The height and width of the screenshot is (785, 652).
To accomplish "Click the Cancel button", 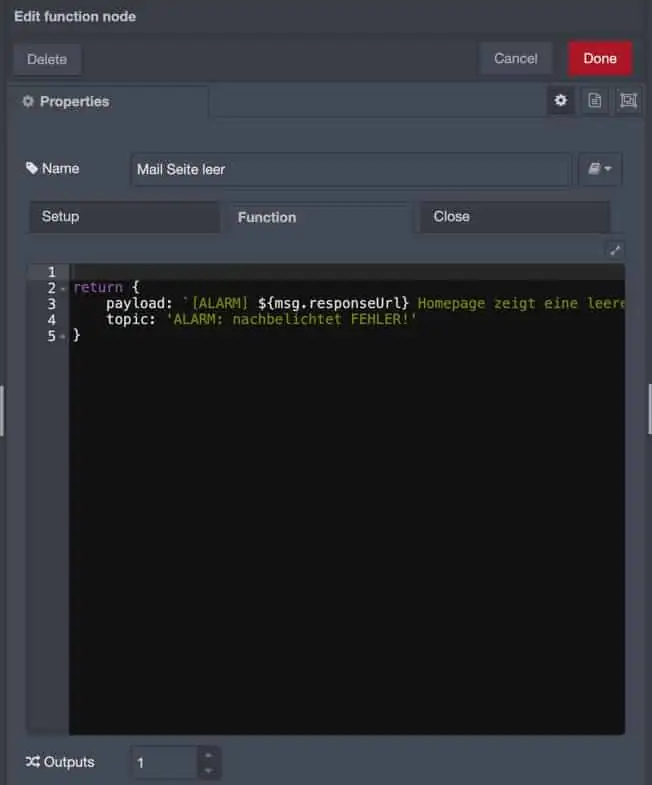I will (515, 58).
